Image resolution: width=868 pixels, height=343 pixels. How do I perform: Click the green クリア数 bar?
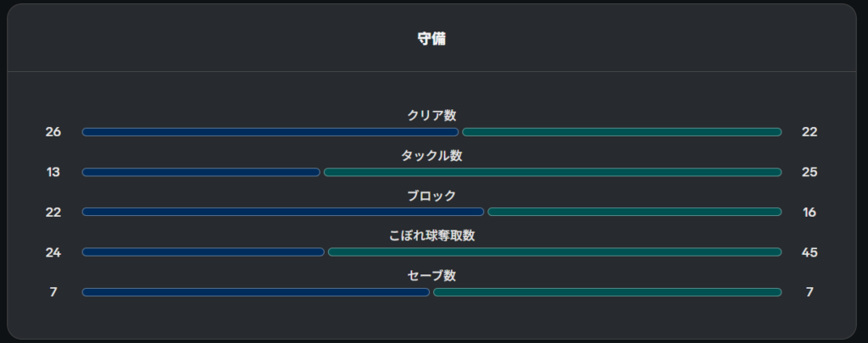[x=621, y=132]
